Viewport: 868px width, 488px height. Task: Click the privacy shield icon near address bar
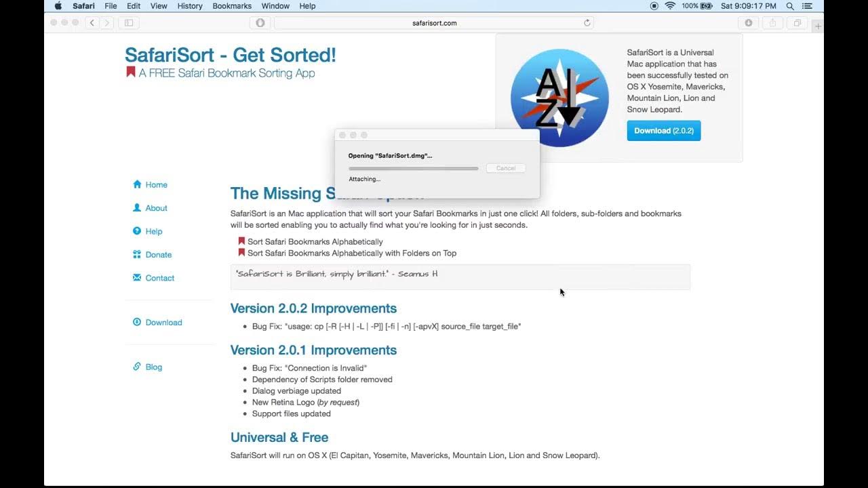[x=260, y=23]
